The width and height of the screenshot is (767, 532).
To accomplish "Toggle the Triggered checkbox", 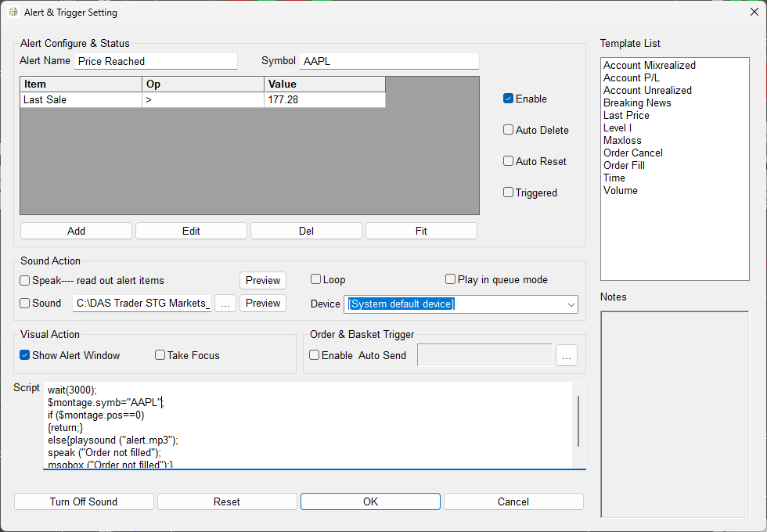I will (x=508, y=192).
